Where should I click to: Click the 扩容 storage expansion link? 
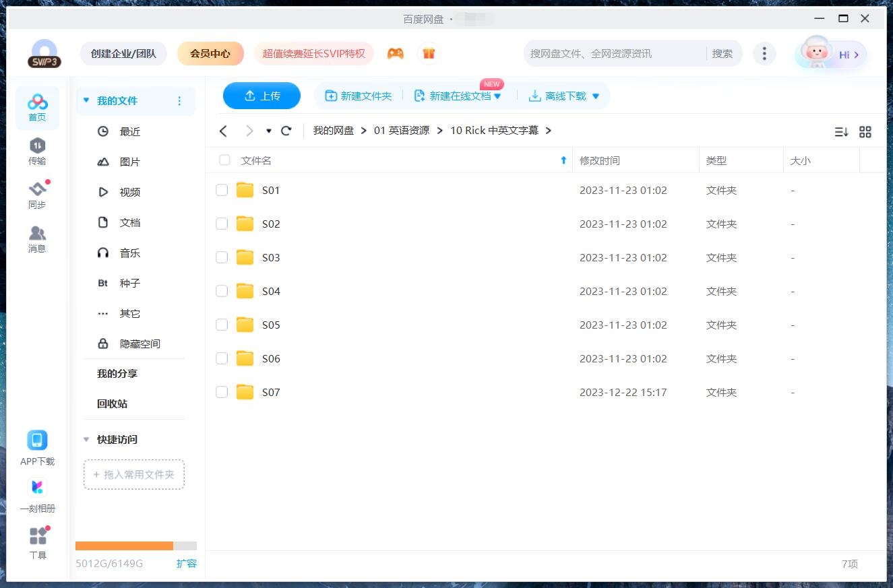click(187, 564)
